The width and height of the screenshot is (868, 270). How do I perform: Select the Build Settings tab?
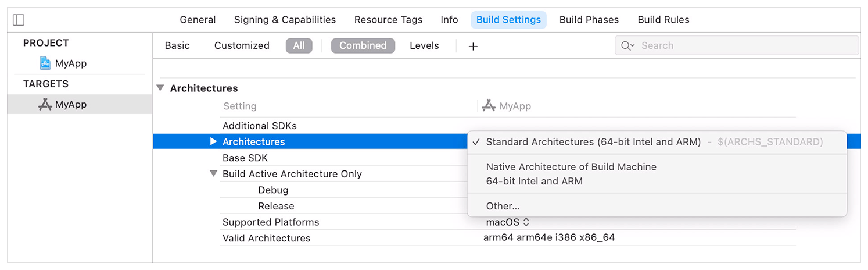[508, 20]
